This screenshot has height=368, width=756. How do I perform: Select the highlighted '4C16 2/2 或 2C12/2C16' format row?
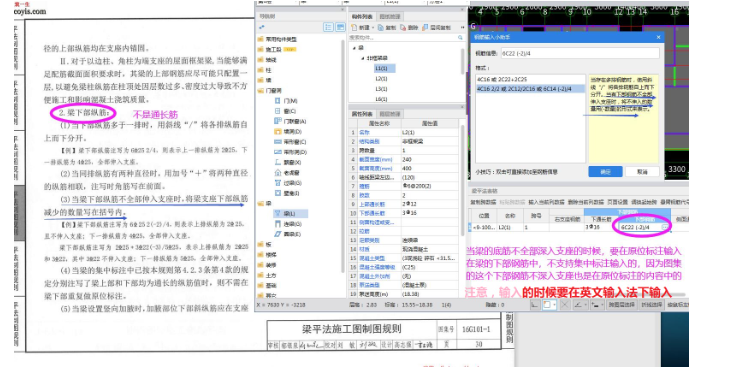click(x=530, y=89)
